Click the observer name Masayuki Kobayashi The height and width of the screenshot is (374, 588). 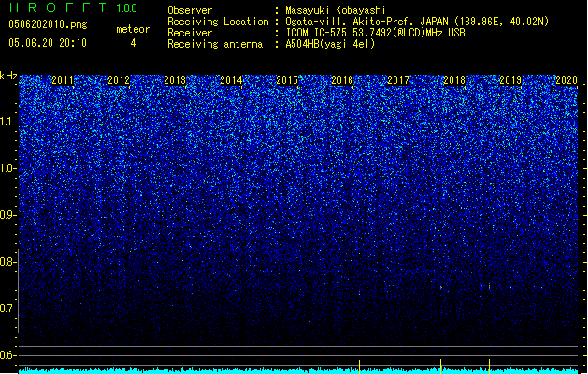click(336, 10)
